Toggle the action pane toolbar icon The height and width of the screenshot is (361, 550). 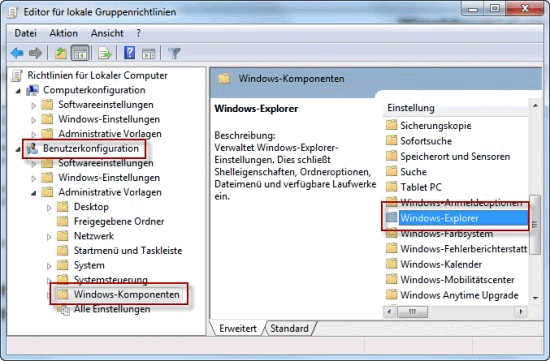click(148, 54)
